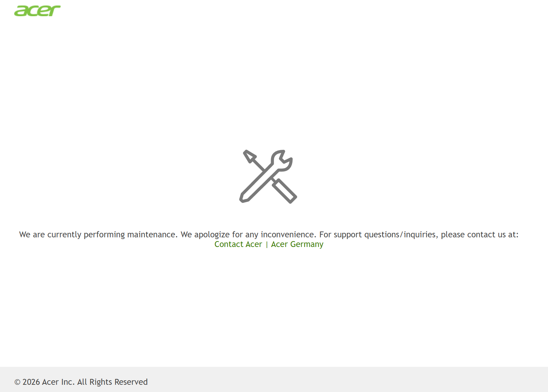Click the word "Contact" in the green link
This screenshot has height=392, width=548.
pyautogui.click(x=229, y=244)
